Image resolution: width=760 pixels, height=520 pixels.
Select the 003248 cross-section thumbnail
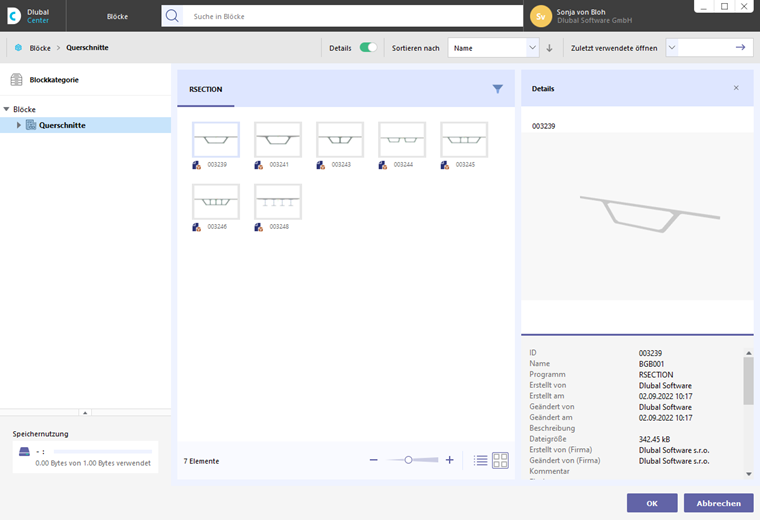coord(278,202)
